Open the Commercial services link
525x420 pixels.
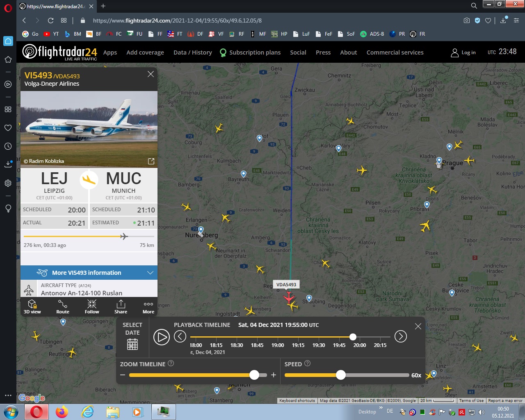tap(395, 52)
